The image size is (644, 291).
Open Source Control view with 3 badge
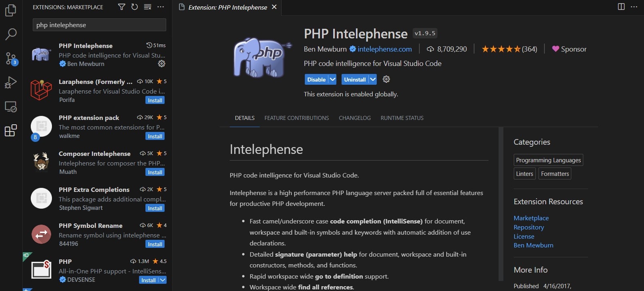pyautogui.click(x=11, y=59)
